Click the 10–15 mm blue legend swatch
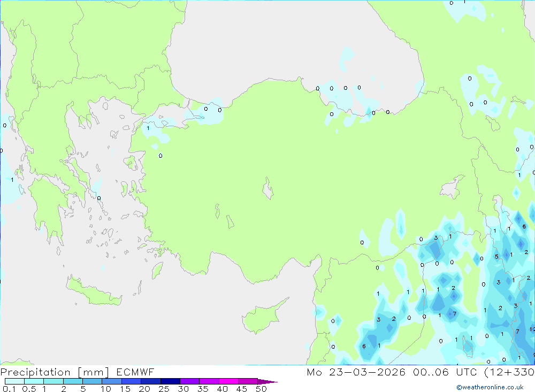The width and height of the screenshot is (535, 392). 112,381
